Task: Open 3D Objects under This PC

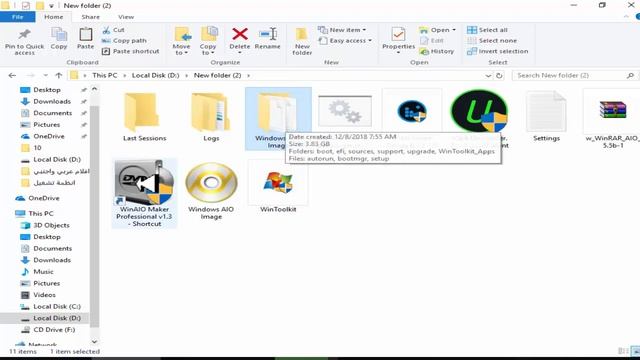Action: coord(51,225)
